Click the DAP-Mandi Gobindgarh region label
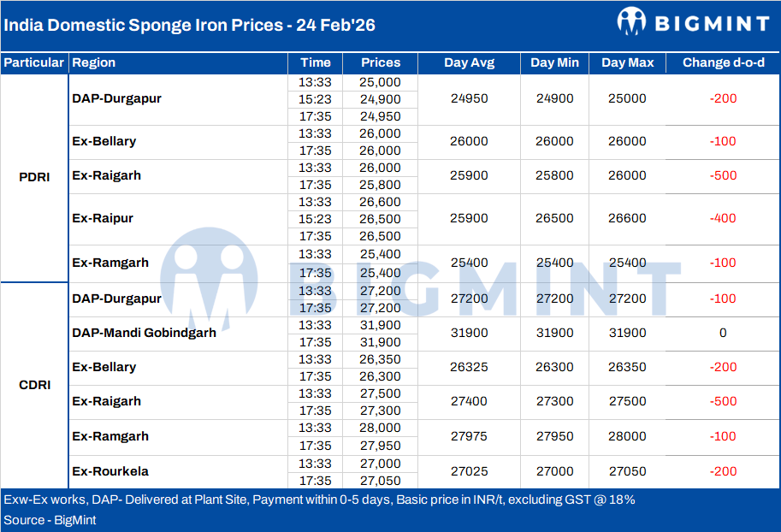This screenshot has width=781, height=532. coord(144,333)
